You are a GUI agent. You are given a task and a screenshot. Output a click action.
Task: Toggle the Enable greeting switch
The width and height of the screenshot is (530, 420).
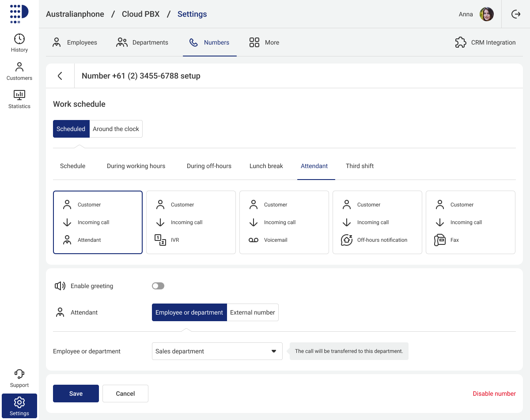[158, 286]
